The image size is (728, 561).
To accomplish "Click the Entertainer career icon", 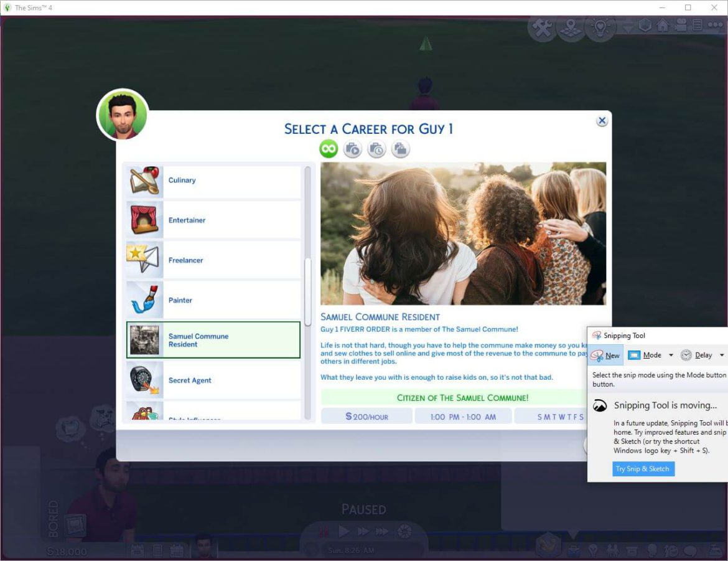I will pos(144,220).
